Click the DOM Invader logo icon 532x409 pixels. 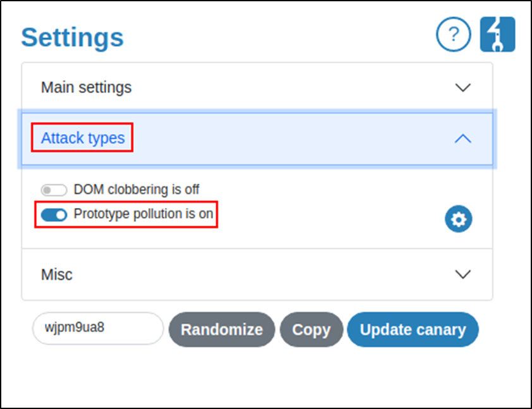coord(497,34)
